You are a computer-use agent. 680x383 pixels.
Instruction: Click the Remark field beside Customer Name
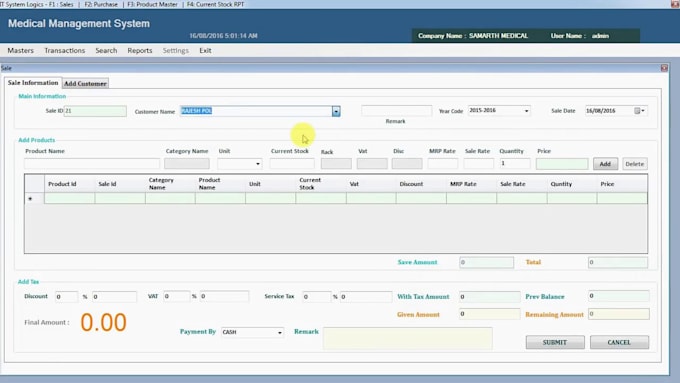[x=396, y=111]
